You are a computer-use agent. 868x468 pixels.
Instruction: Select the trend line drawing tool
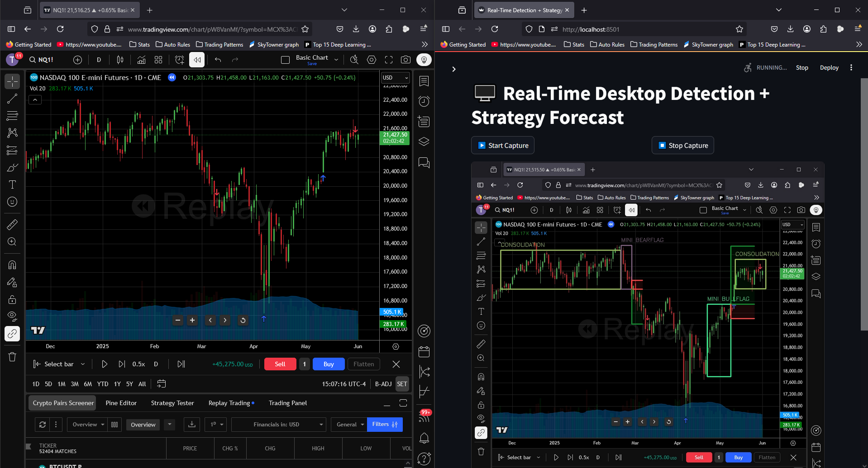[12, 99]
